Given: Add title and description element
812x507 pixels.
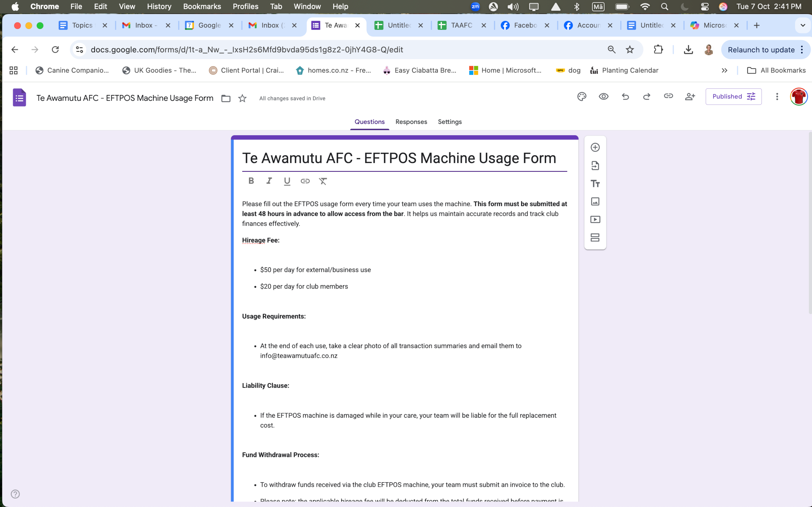Looking at the screenshot, I should (x=595, y=183).
